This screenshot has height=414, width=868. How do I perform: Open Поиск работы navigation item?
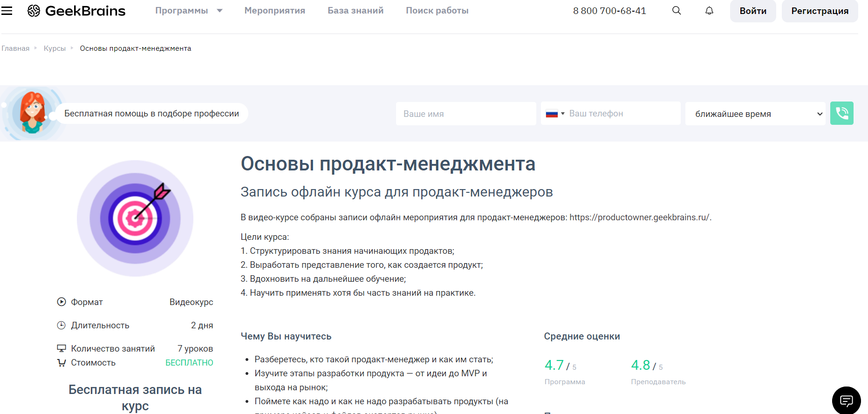tap(437, 11)
